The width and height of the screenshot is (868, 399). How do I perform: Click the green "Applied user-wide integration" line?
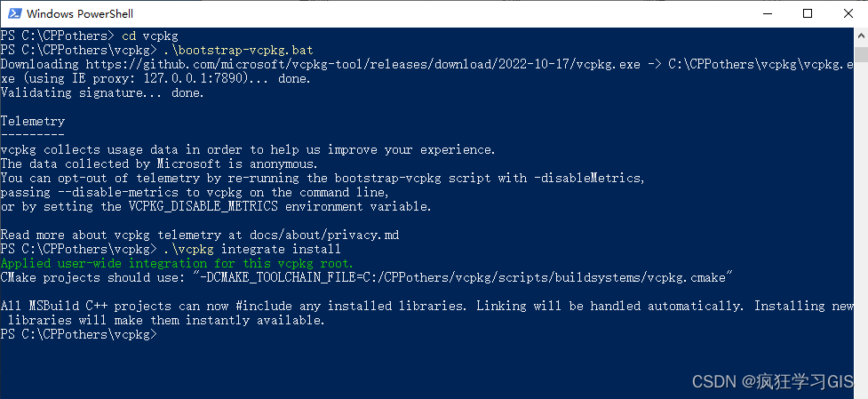click(x=177, y=263)
